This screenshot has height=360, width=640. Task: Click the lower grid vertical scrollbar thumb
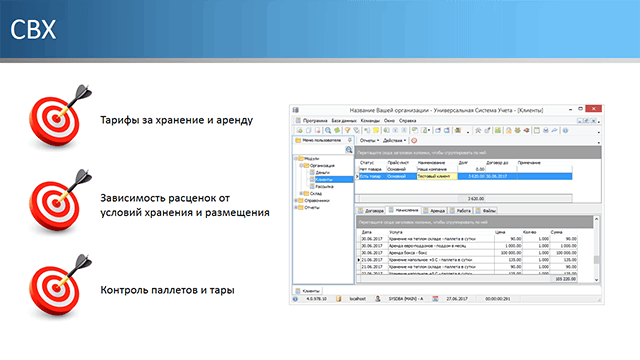click(596, 260)
